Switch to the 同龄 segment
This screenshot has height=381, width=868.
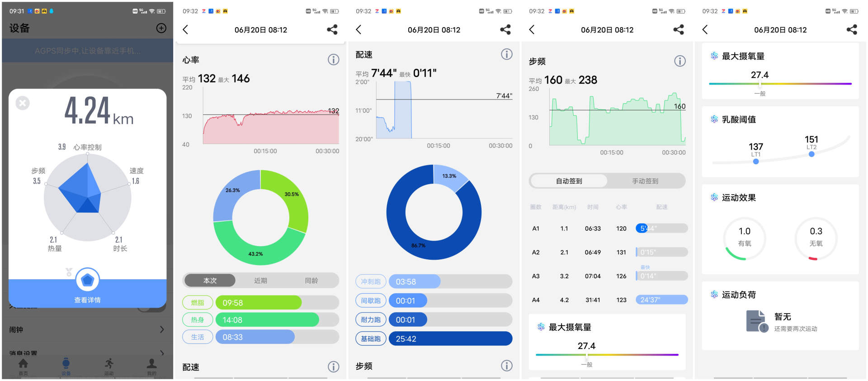coord(311,281)
